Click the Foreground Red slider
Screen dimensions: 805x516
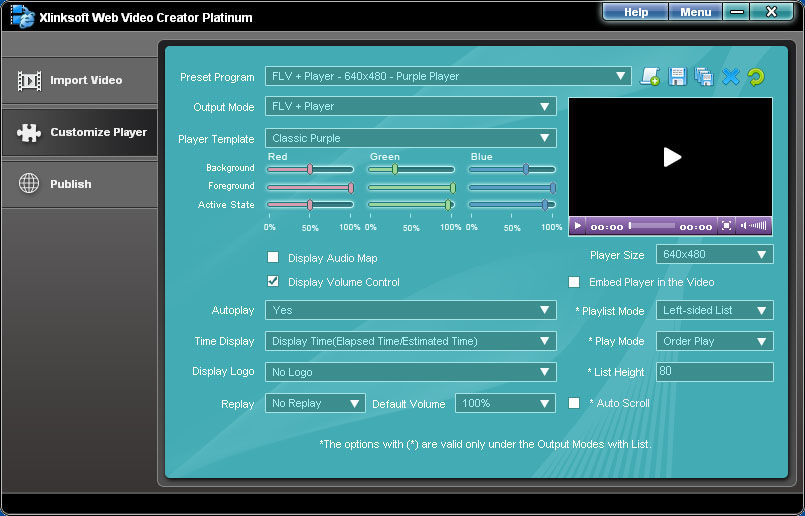tap(310, 187)
